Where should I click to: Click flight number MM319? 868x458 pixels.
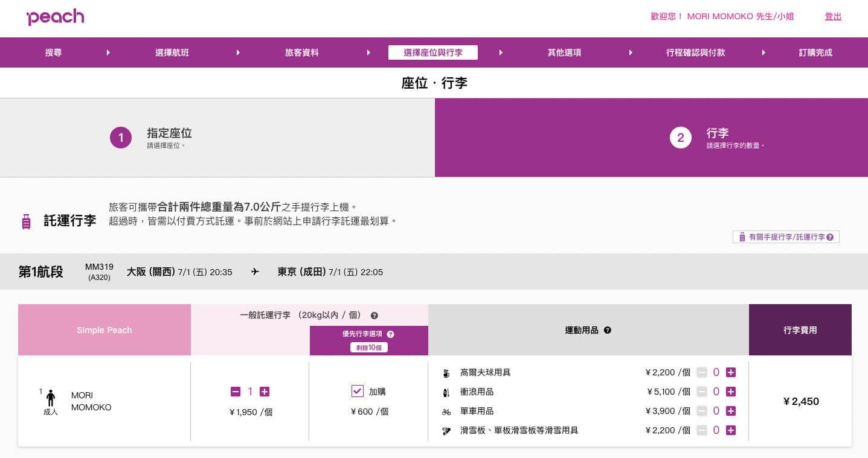pos(99,267)
